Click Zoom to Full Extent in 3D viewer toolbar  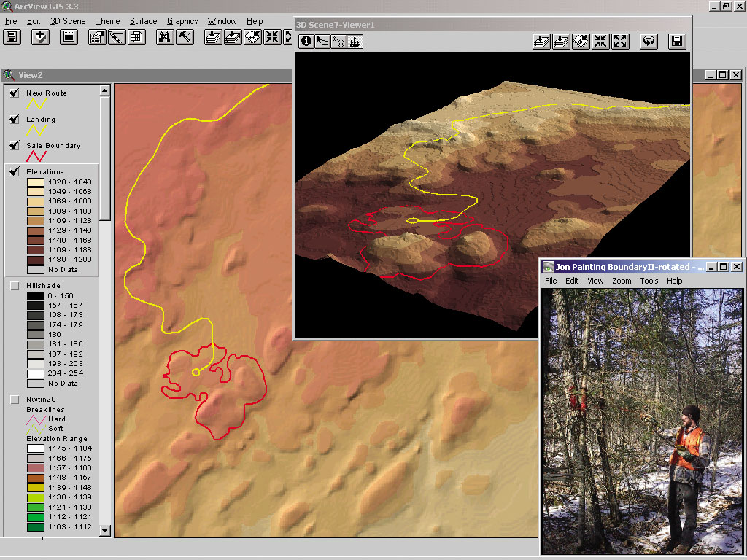541,42
